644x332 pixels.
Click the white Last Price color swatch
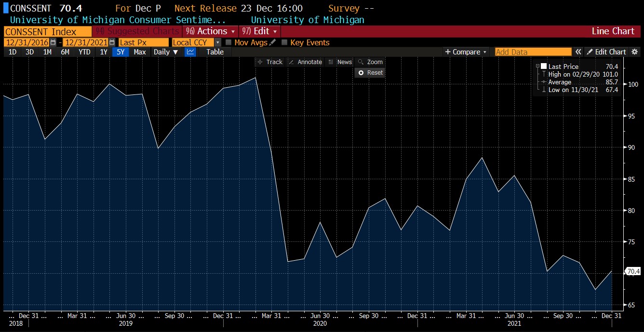coord(544,66)
